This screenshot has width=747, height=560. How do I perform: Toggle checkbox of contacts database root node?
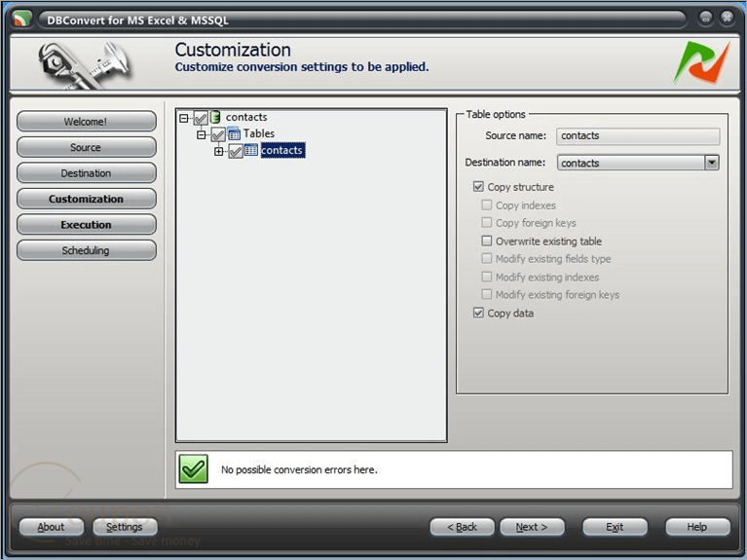pyautogui.click(x=201, y=118)
